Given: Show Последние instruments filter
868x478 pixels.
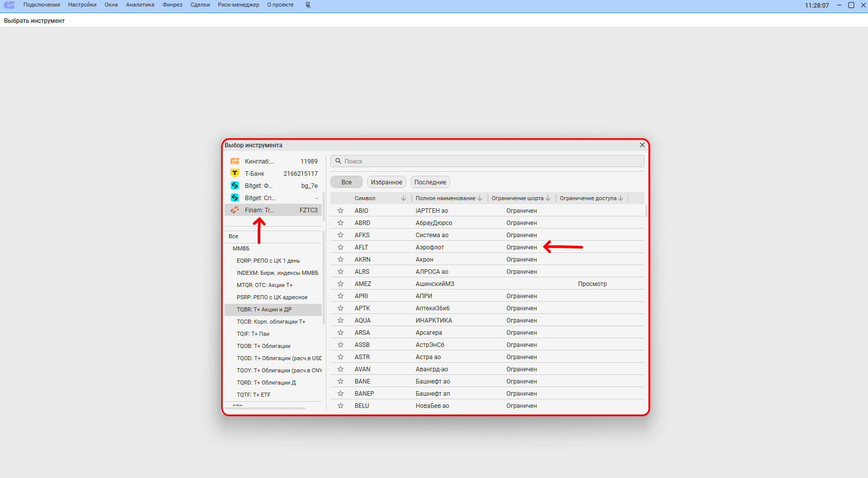Looking at the screenshot, I should coord(430,182).
